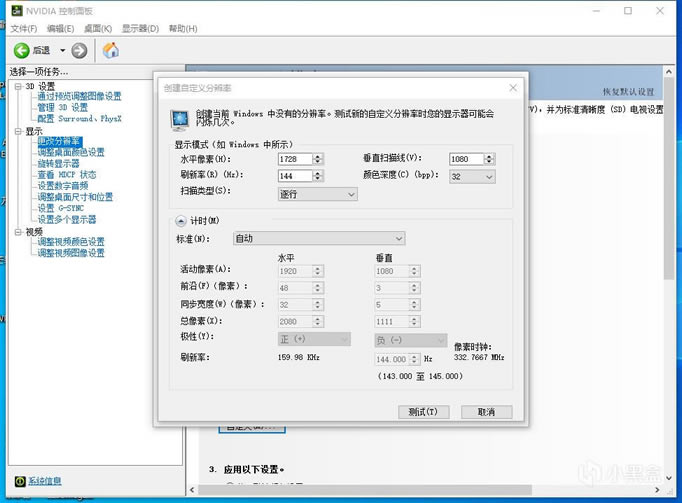
Task: Click the Forward arrow icon in toolbar
Action: point(79,50)
